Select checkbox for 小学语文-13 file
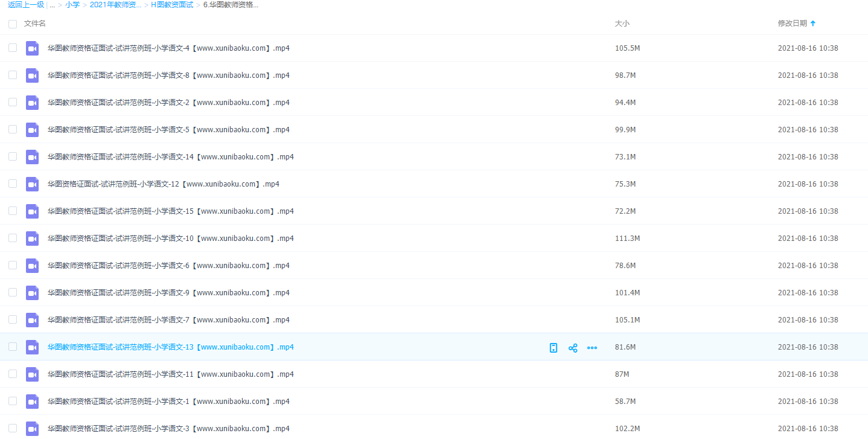868x439 pixels. tap(13, 347)
